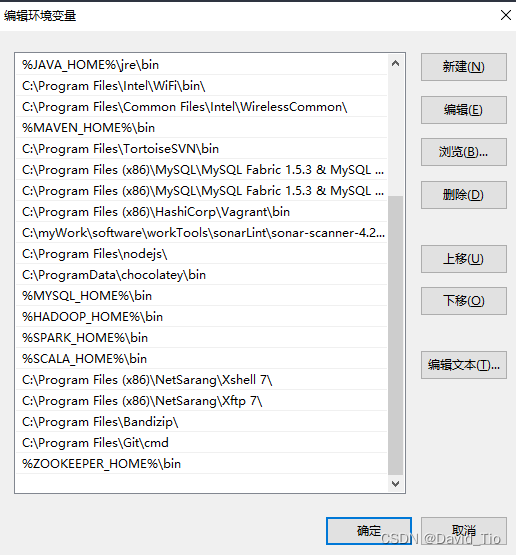Select the %SCALA_HOME%\bin entry
The image size is (516, 555).
201,359
